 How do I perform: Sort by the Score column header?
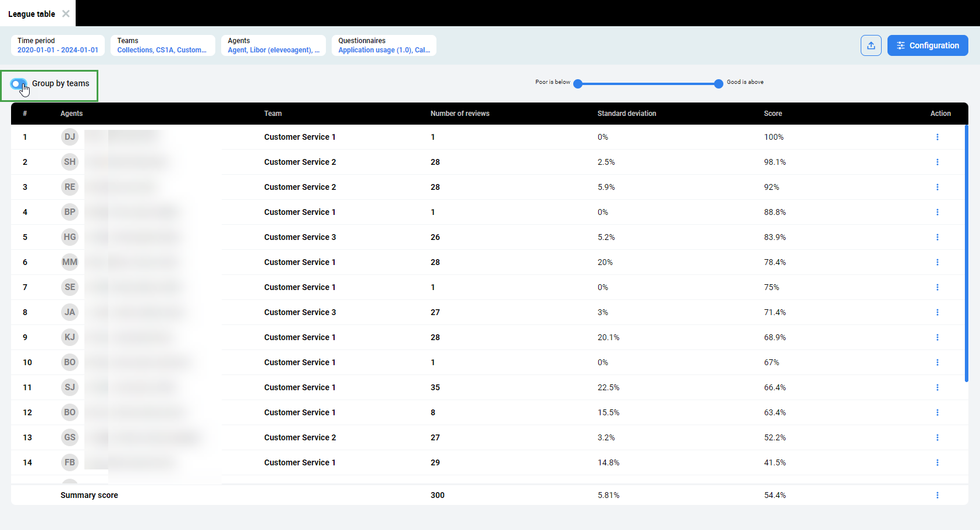773,114
